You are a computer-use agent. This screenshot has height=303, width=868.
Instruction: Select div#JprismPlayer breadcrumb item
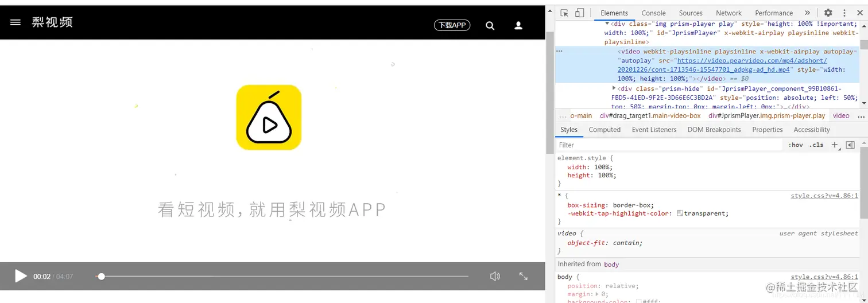coord(767,115)
